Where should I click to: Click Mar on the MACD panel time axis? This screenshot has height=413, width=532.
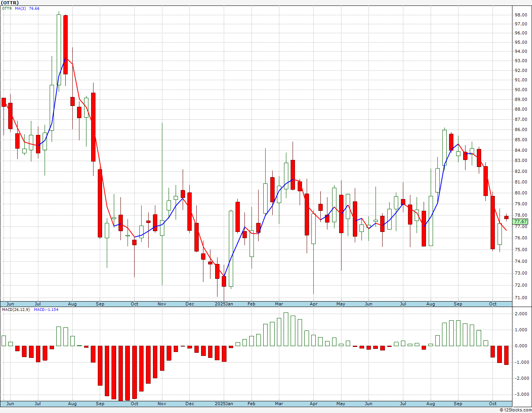coord(279,404)
